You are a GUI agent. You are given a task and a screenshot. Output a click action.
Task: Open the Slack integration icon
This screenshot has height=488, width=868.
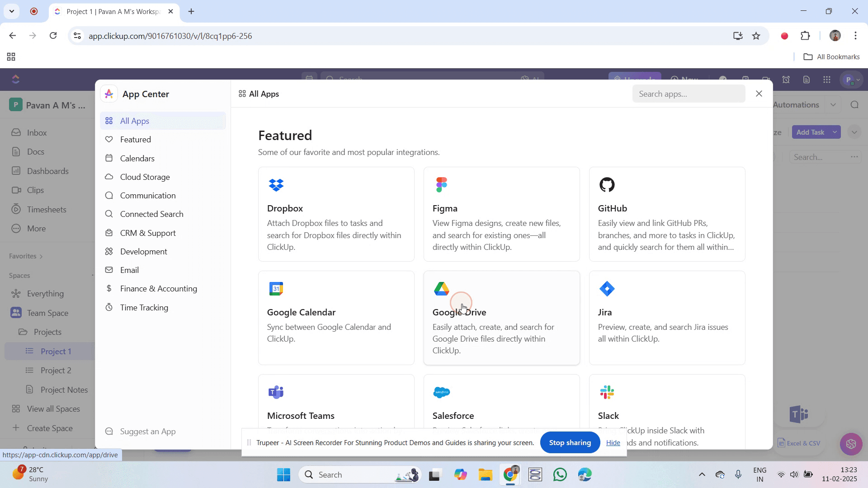pos(607,392)
